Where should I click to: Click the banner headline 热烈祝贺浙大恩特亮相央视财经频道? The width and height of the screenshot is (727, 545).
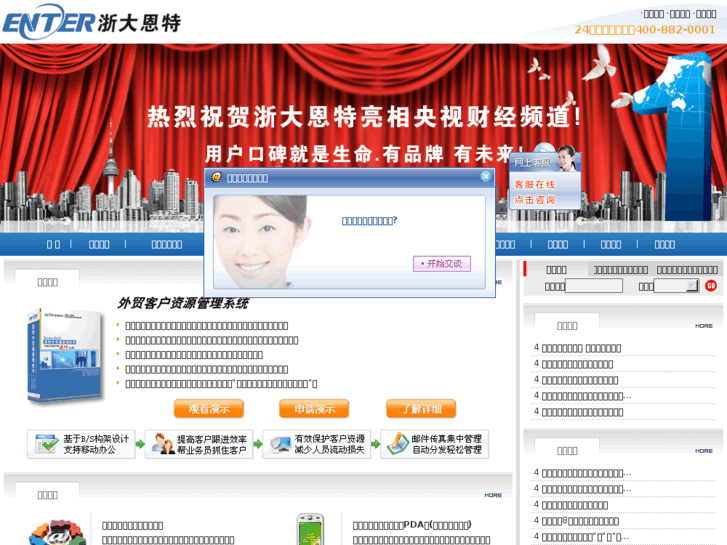(x=364, y=116)
